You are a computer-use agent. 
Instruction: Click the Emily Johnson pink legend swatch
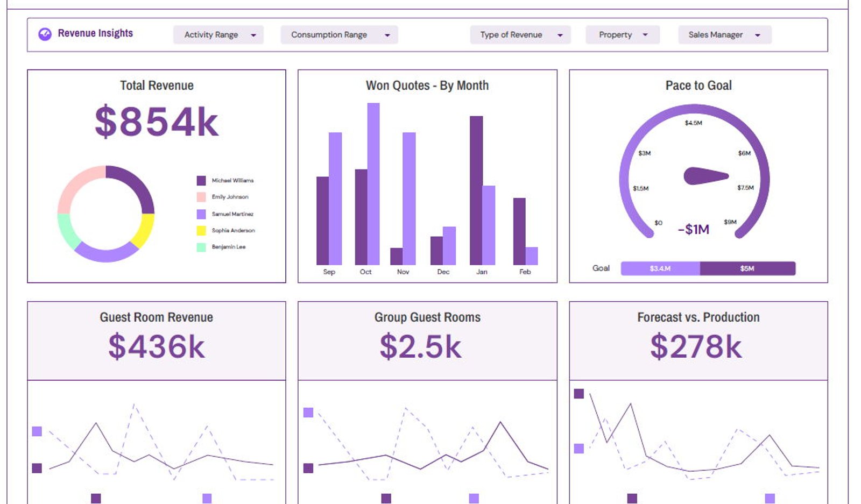coord(201,197)
